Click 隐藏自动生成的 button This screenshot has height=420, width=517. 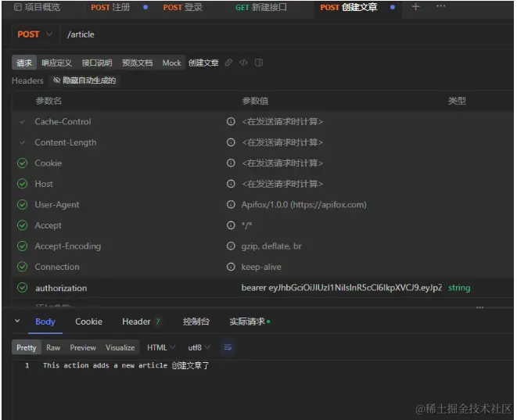[x=84, y=81]
